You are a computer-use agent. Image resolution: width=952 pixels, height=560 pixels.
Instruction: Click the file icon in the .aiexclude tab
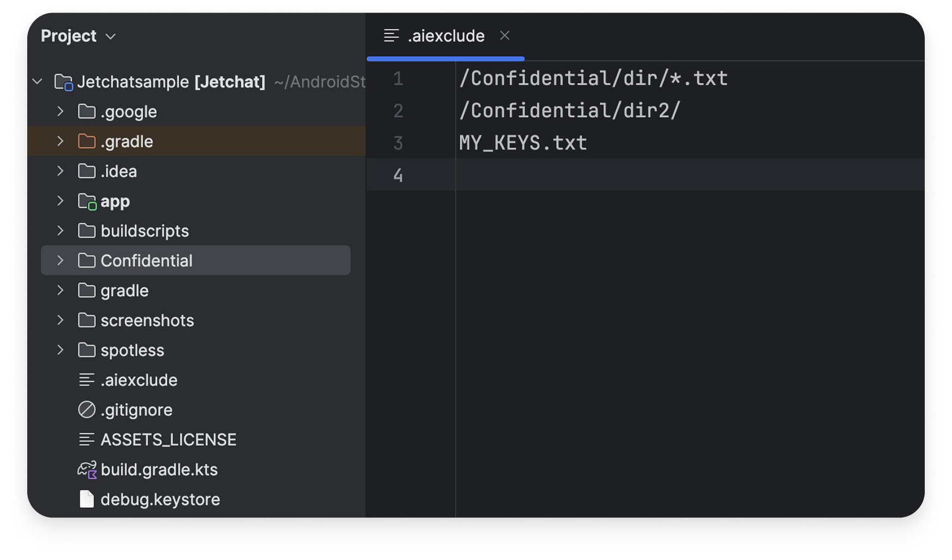(x=391, y=35)
